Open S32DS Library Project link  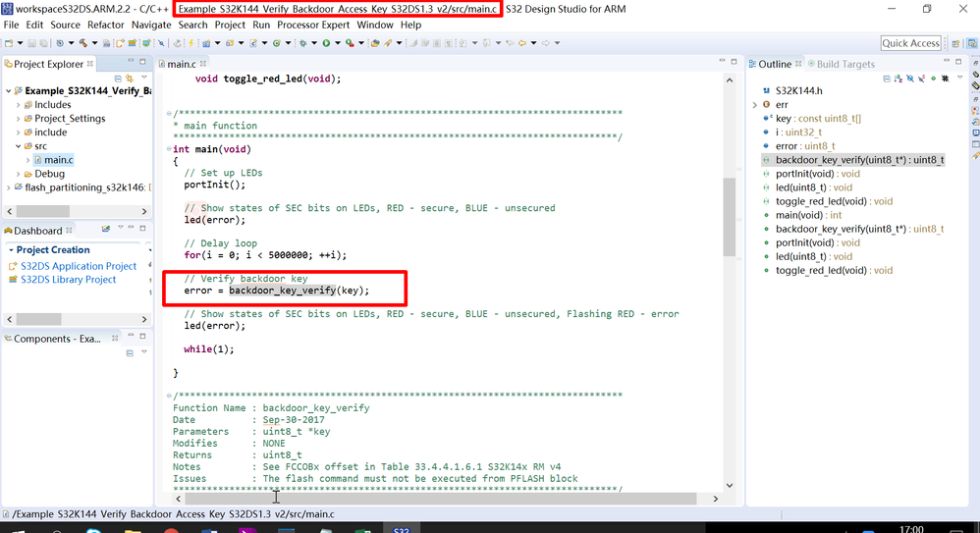point(68,280)
